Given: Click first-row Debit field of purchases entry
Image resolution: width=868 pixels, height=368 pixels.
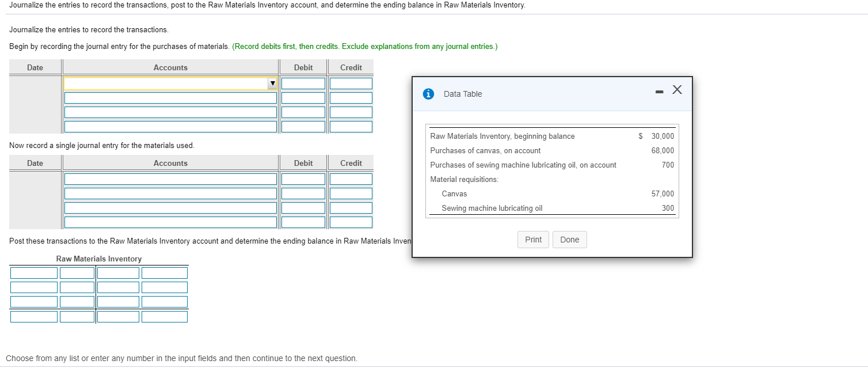Looking at the screenshot, I should coord(303,84).
